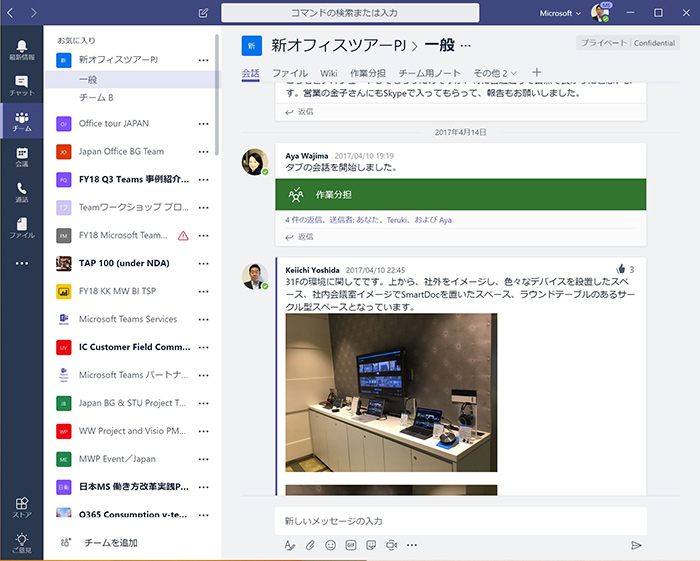Go back with the left arrow
Viewport: 700px width, 561px height.
pyautogui.click(x=10, y=12)
